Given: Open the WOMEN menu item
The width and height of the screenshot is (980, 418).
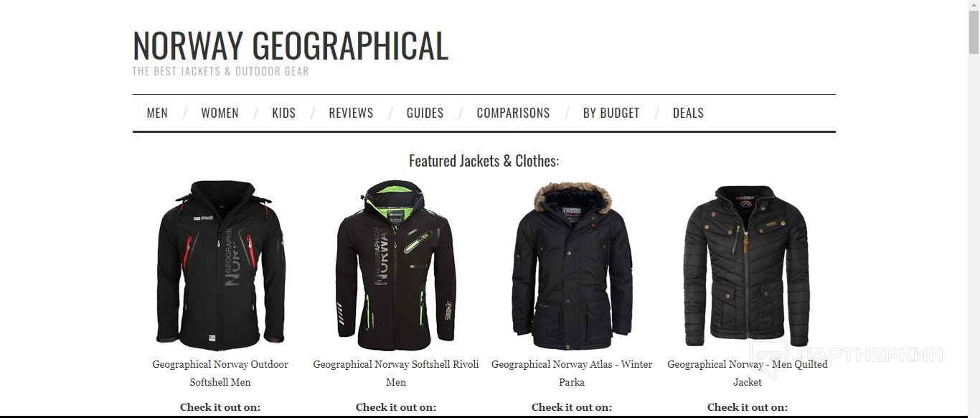Looking at the screenshot, I should click(220, 113).
